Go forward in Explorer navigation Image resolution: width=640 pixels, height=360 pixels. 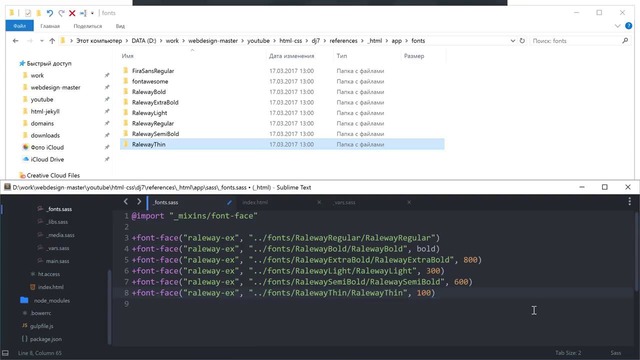click(30, 41)
